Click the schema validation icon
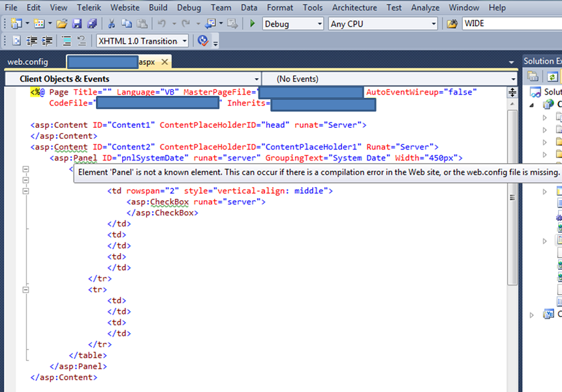Image resolution: width=562 pixels, height=392 pixels. point(202,40)
